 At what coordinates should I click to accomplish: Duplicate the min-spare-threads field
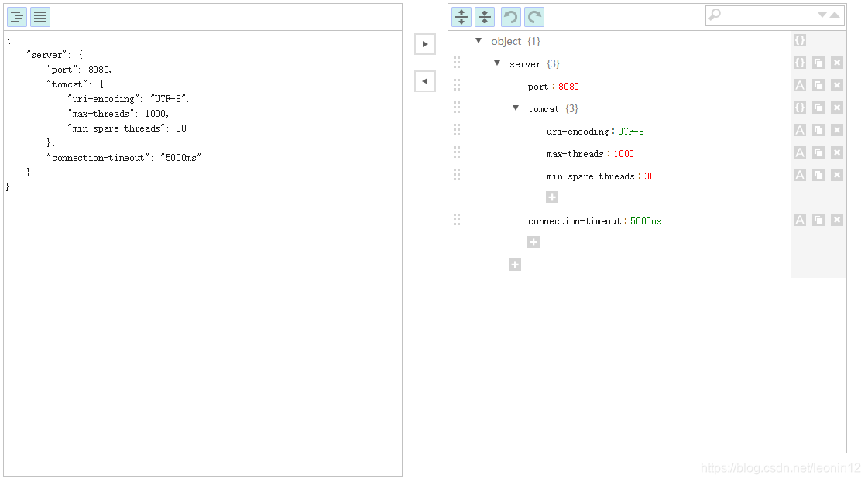point(818,176)
